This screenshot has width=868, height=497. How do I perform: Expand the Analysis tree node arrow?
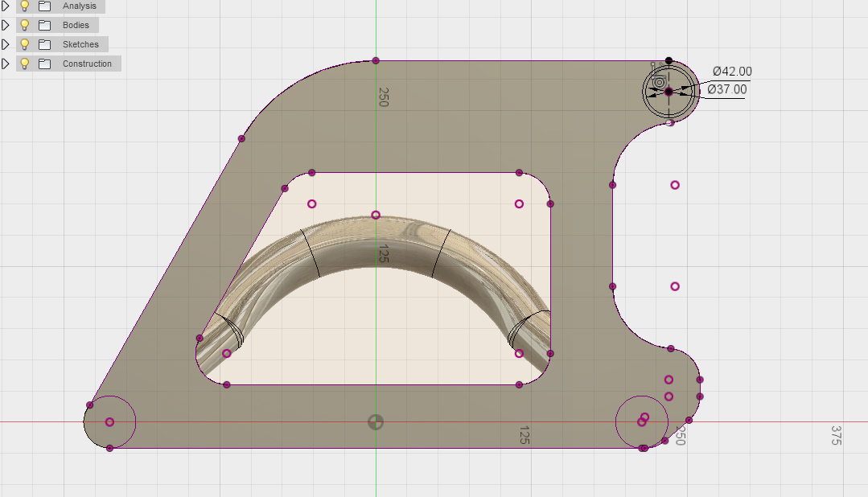(6, 6)
